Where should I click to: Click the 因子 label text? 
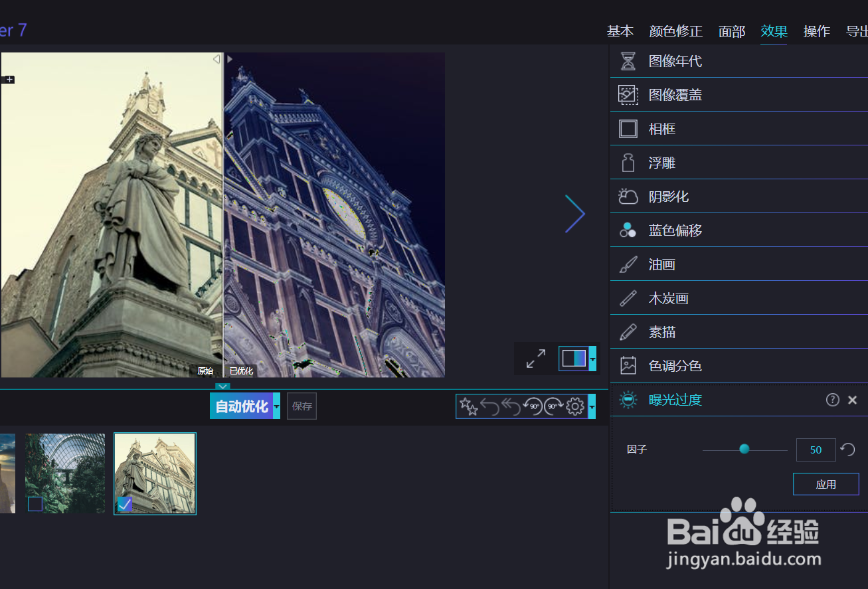tap(637, 450)
